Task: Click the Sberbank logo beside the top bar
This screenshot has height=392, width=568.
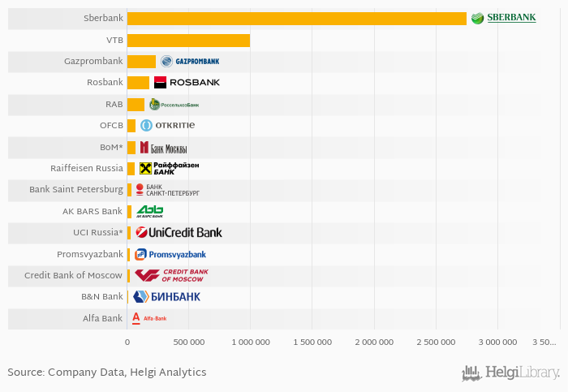Action: point(504,18)
